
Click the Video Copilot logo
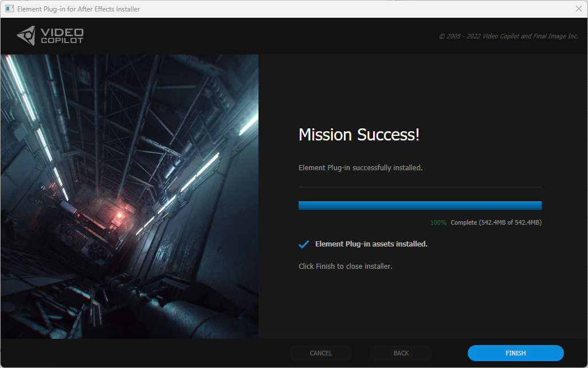(50, 36)
